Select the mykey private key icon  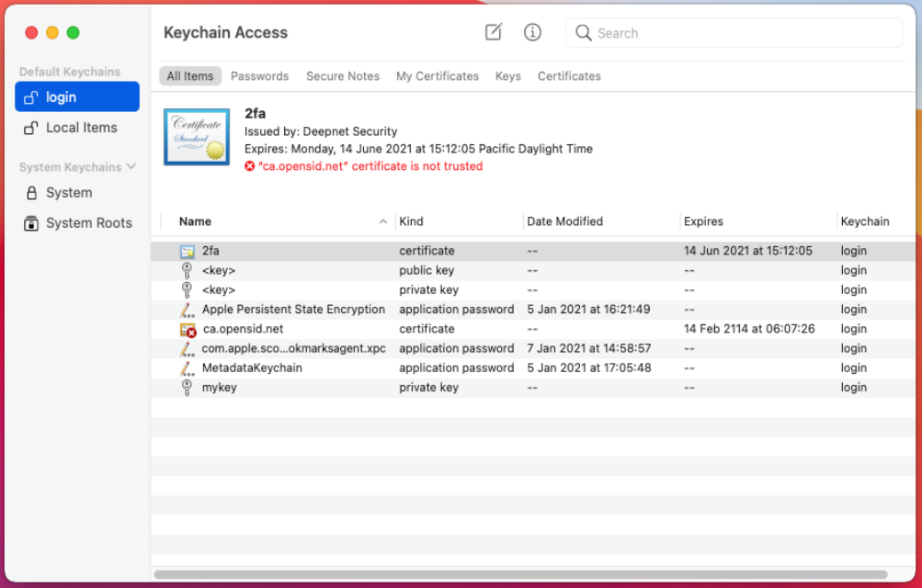[188, 388]
